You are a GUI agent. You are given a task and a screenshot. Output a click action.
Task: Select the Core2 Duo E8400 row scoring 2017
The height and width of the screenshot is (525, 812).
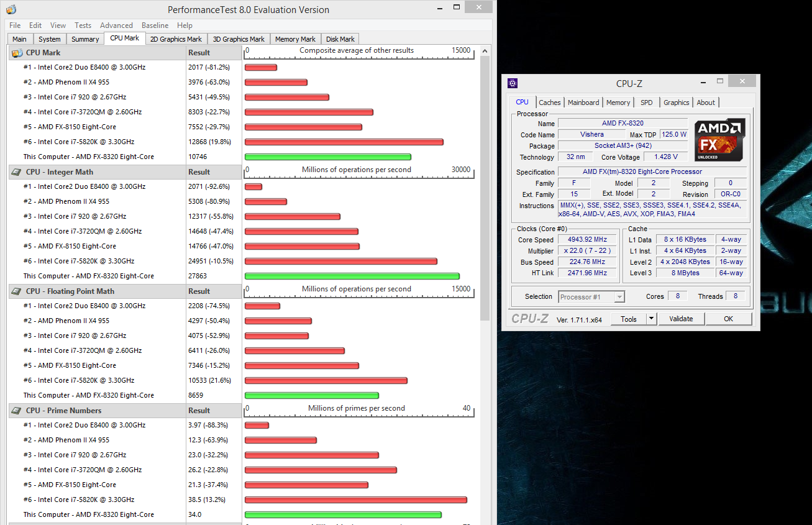tap(124, 67)
